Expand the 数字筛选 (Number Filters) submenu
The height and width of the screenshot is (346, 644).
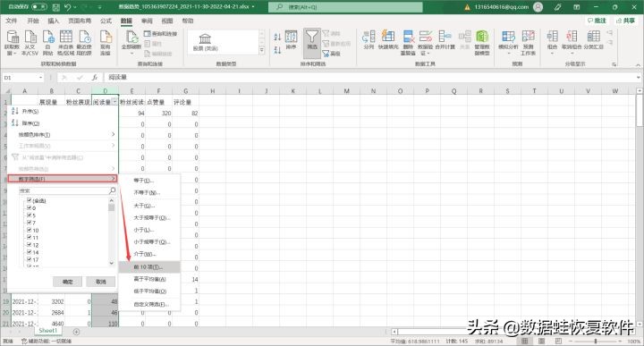click(x=63, y=179)
